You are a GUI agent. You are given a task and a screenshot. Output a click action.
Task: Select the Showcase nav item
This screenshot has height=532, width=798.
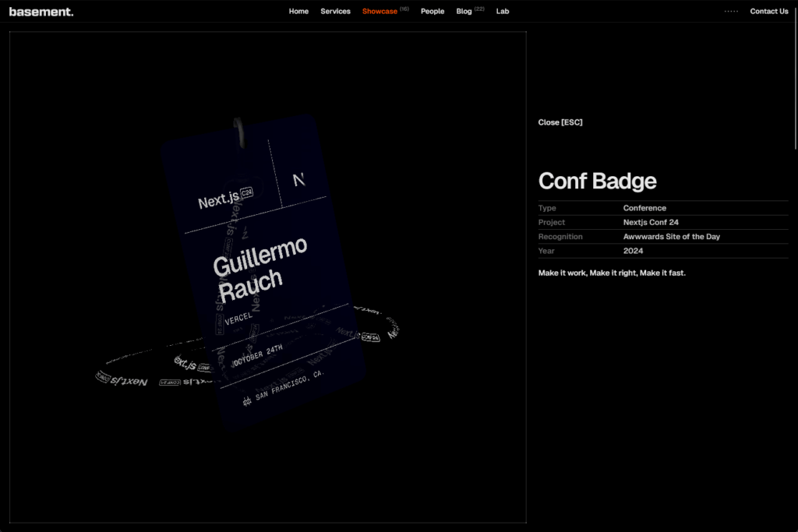[x=380, y=11]
